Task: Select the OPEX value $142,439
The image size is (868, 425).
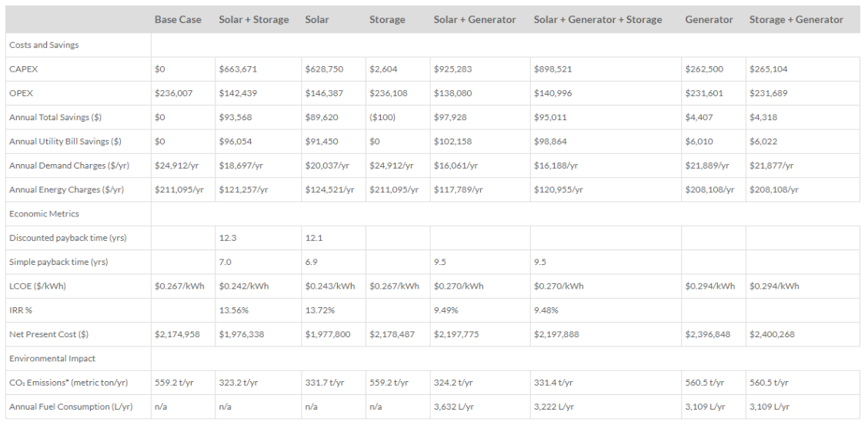Action: (x=238, y=93)
